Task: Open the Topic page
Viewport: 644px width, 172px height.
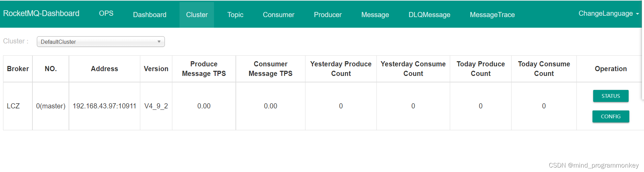Action: [235, 15]
